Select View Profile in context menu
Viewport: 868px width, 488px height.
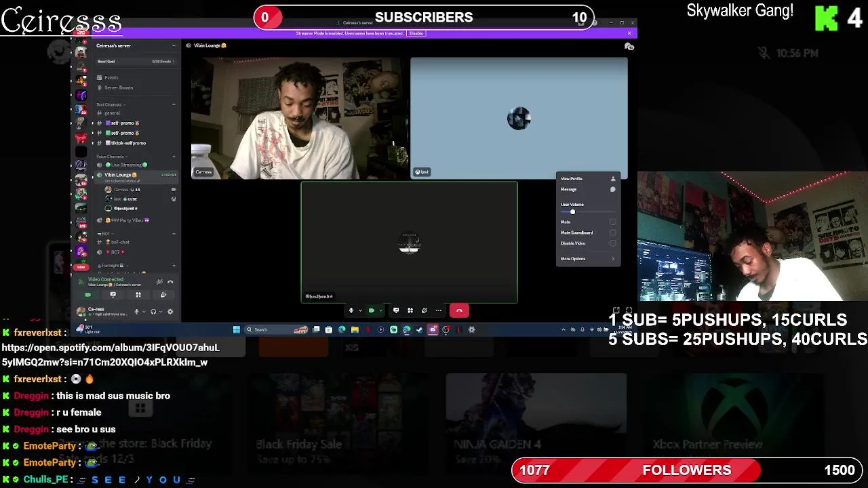click(588, 179)
